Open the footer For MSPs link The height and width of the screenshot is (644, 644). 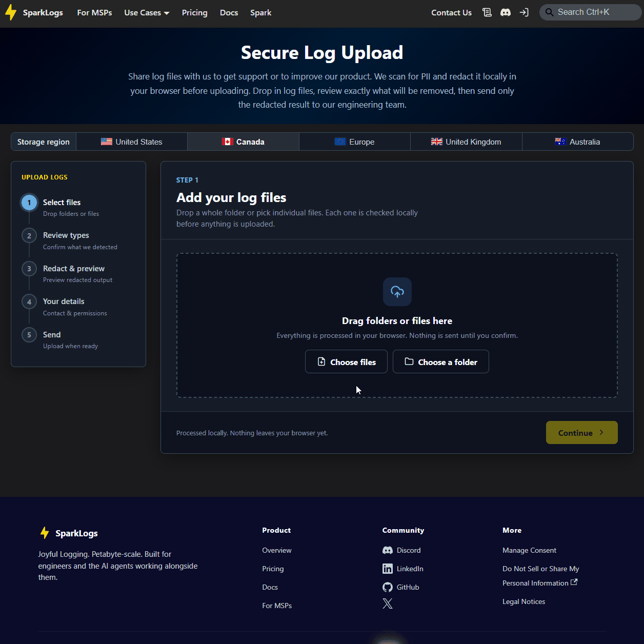[277, 606]
